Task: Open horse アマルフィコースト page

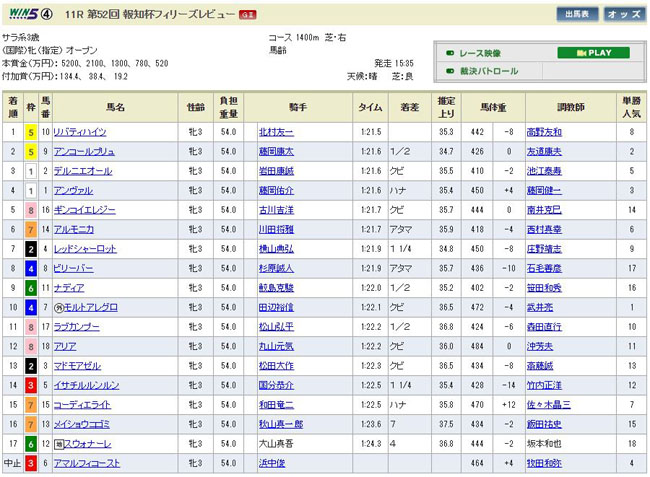Action: pyautogui.click(x=90, y=463)
